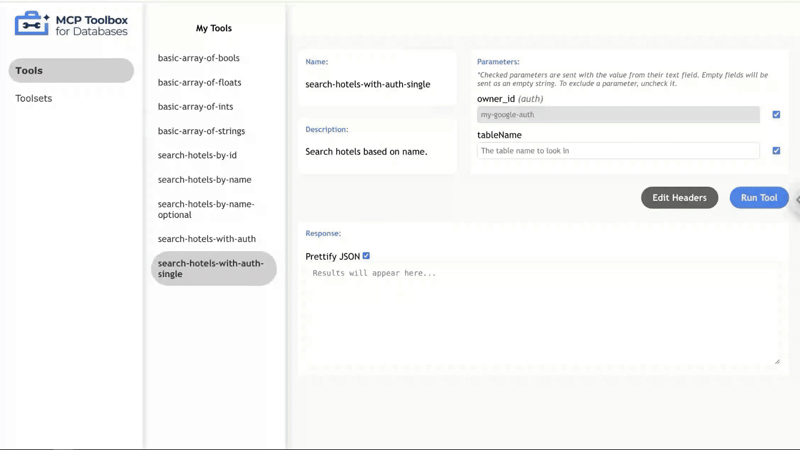Screen dimensions: 800x450
Task: Select the search-hotels-with-auth-single tool
Action: [x=213, y=268]
